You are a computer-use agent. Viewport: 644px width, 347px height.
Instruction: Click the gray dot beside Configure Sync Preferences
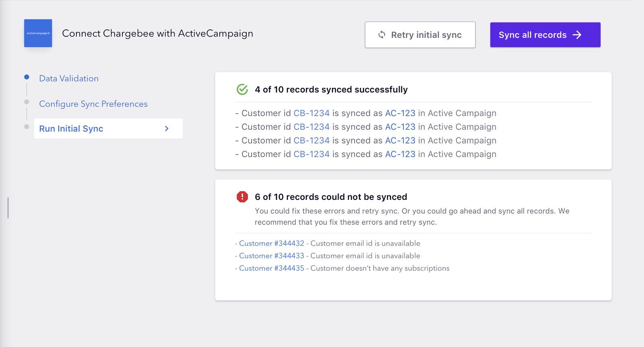(x=27, y=102)
